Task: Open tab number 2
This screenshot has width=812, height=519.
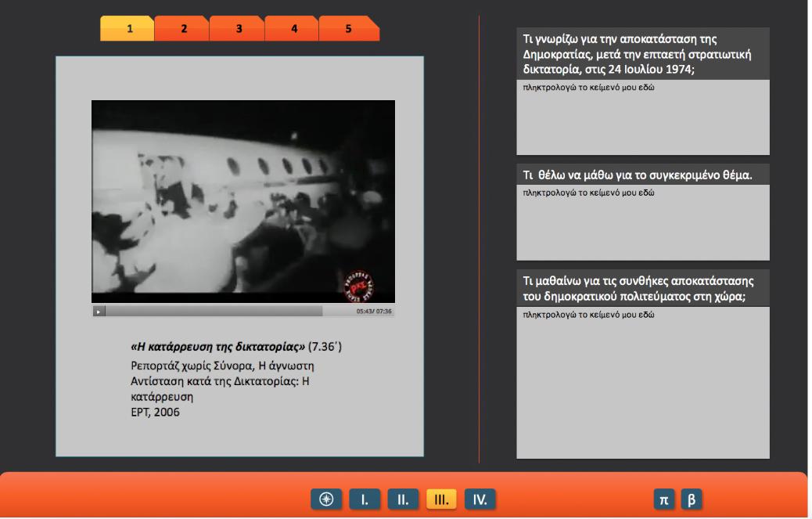Action: pos(182,28)
